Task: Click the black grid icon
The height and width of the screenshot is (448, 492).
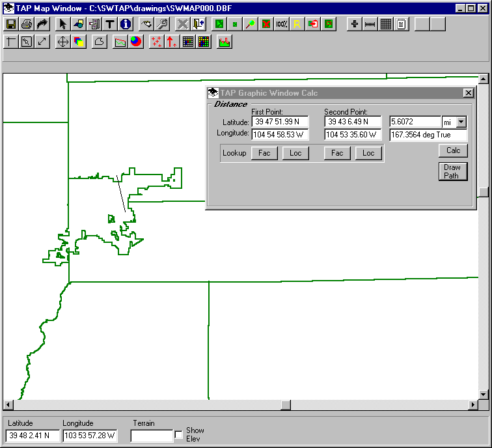Action: click(x=386, y=24)
